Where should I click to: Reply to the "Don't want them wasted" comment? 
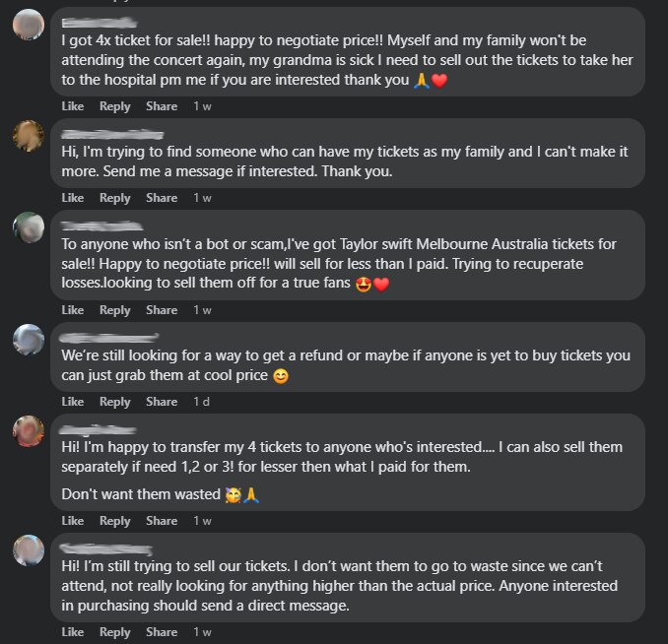(x=114, y=521)
